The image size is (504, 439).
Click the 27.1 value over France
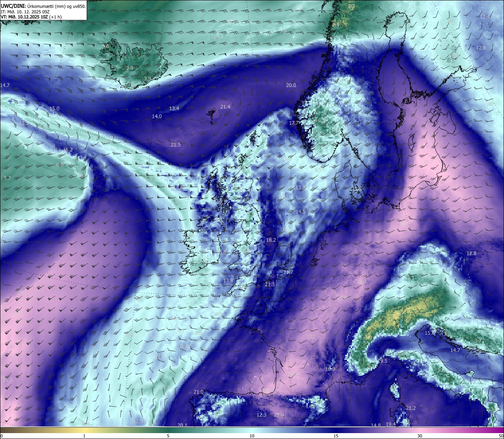pos(311,337)
